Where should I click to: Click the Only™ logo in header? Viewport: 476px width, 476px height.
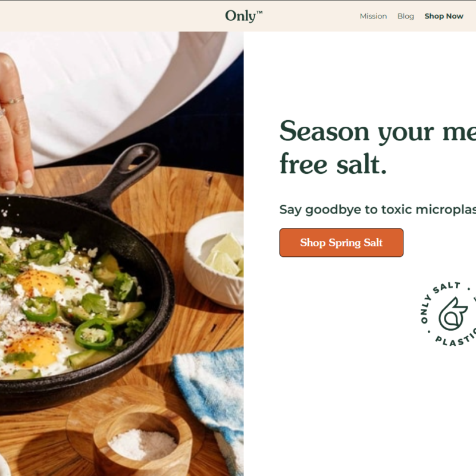pyautogui.click(x=243, y=16)
